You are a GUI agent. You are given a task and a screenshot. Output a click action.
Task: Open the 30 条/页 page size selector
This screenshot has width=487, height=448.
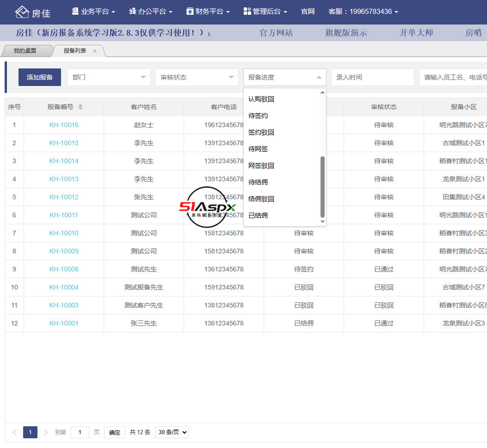(x=172, y=432)
